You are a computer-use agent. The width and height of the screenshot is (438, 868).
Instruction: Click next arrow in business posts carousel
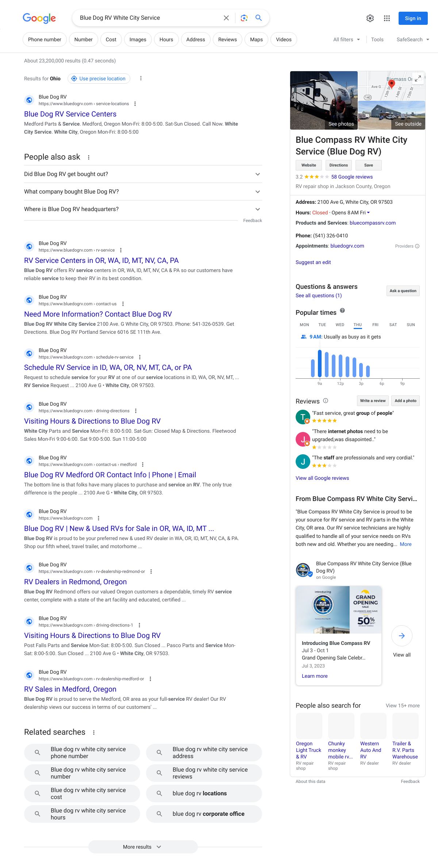pyautogui.click(x=401, y=636)
